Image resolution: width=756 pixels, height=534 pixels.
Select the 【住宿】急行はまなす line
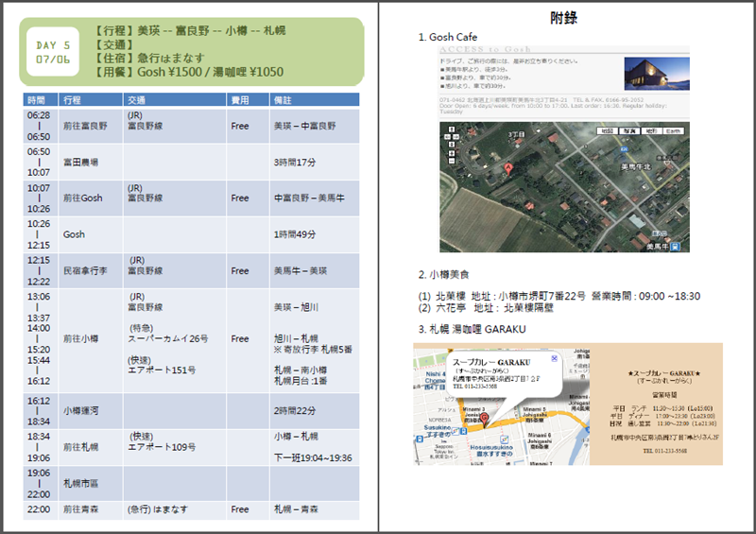tap(149, 58)
